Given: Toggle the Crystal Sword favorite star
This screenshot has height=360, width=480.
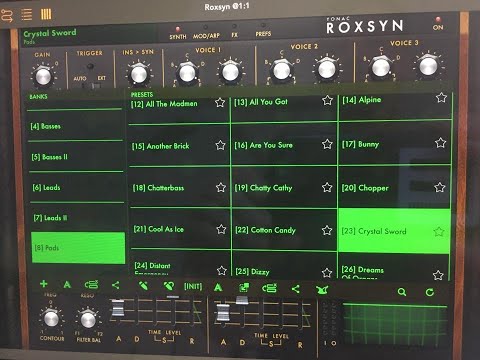Looking at the screenshot, I should pyautogui.click(x=439, y=231).
